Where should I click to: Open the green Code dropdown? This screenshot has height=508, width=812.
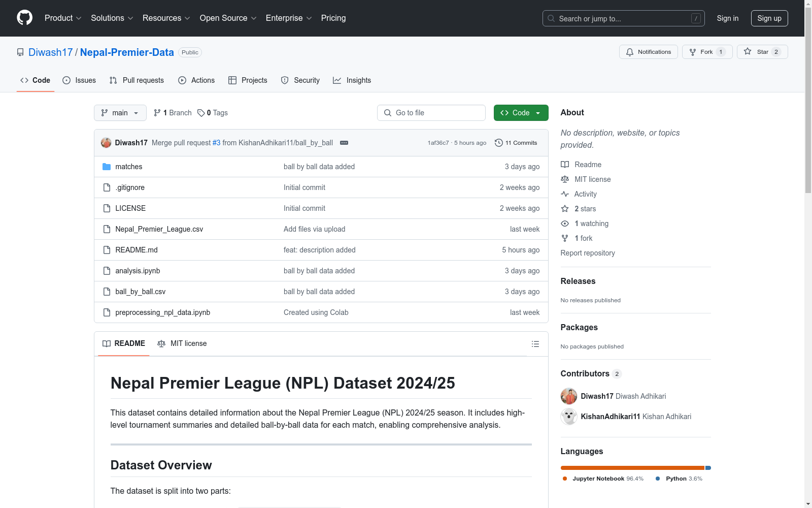click(521, 113)
